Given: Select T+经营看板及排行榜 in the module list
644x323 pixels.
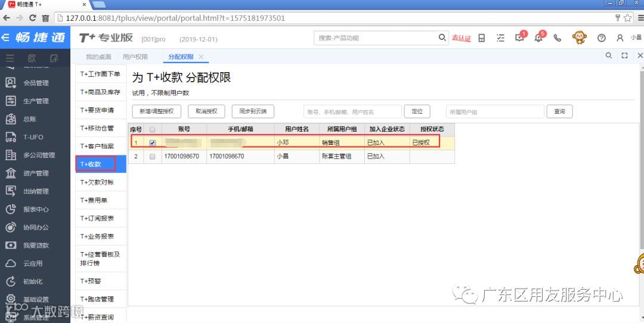Looking at the screenshot, I should [x=101, y=259].
